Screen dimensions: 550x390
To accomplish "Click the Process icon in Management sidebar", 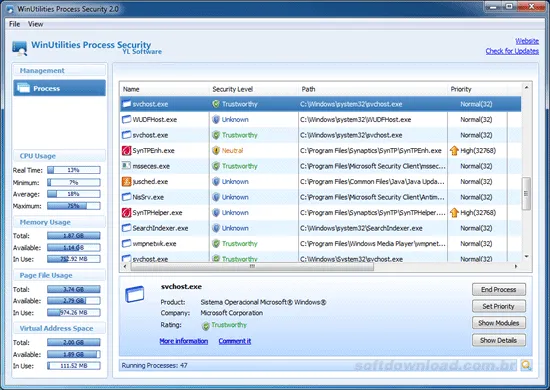I will 24,88.
